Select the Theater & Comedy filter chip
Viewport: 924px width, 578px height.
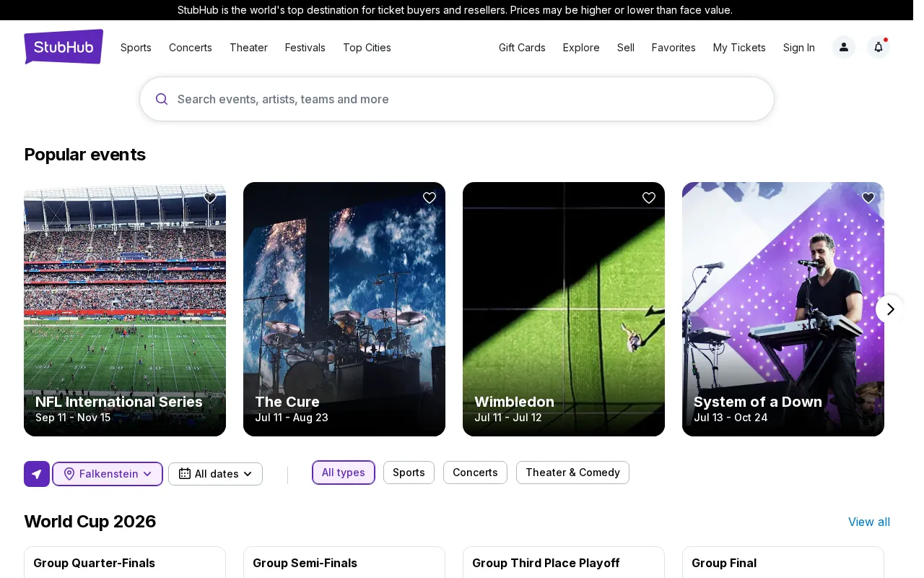click(x=572, y=473)
